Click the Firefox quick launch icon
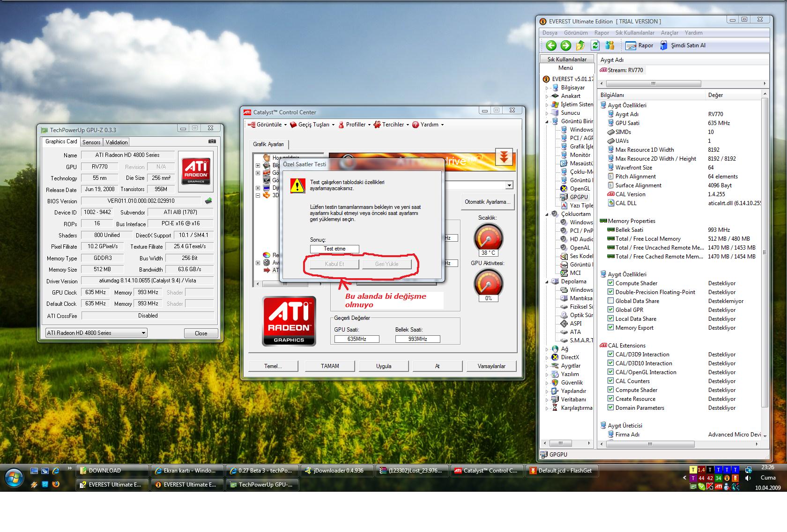The width and height of the screenshot is (787, 532). [x=56, y=484]
